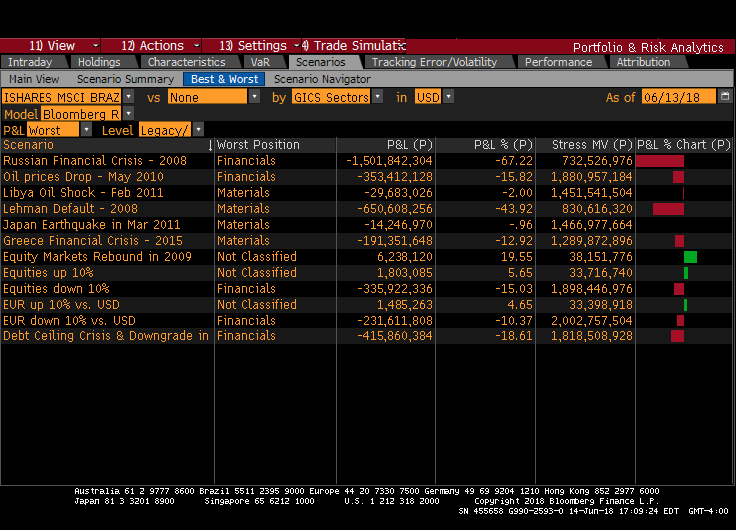Expand the vs None benchmark dropdown

coord(254,97)
